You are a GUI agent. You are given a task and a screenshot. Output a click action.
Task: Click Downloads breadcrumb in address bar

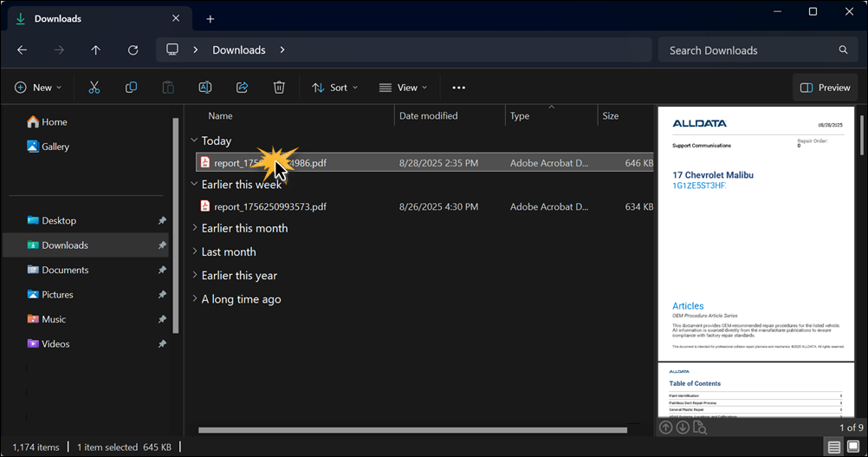[x=239, y=49]
